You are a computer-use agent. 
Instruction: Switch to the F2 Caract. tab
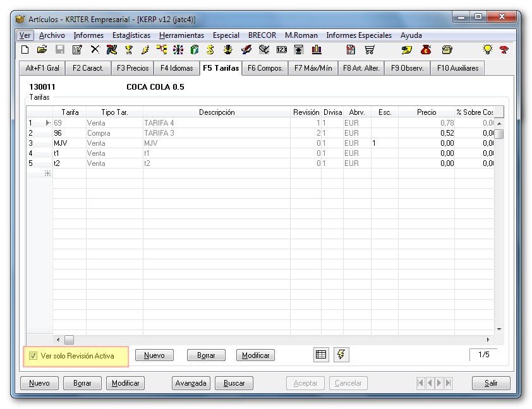pyautogui.click(x=88, y=68)
